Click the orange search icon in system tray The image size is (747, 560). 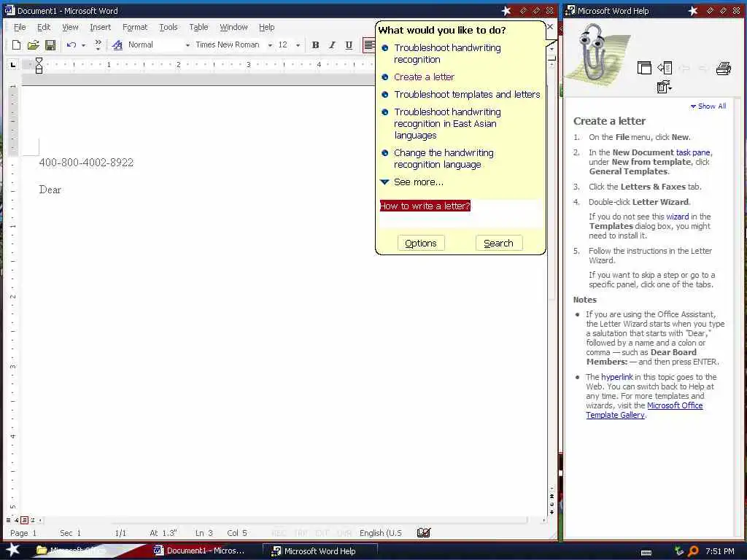click(693, 551)
